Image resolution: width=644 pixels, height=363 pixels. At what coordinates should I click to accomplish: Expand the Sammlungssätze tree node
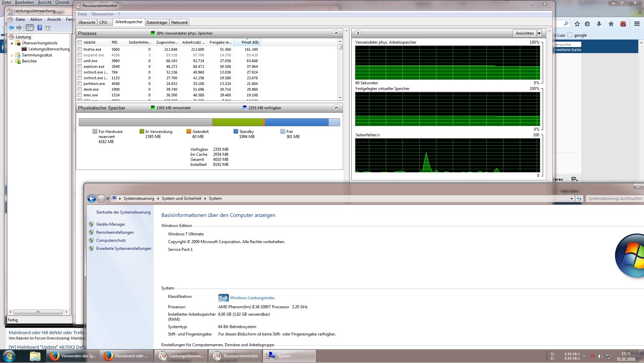(x=12, y=55)
